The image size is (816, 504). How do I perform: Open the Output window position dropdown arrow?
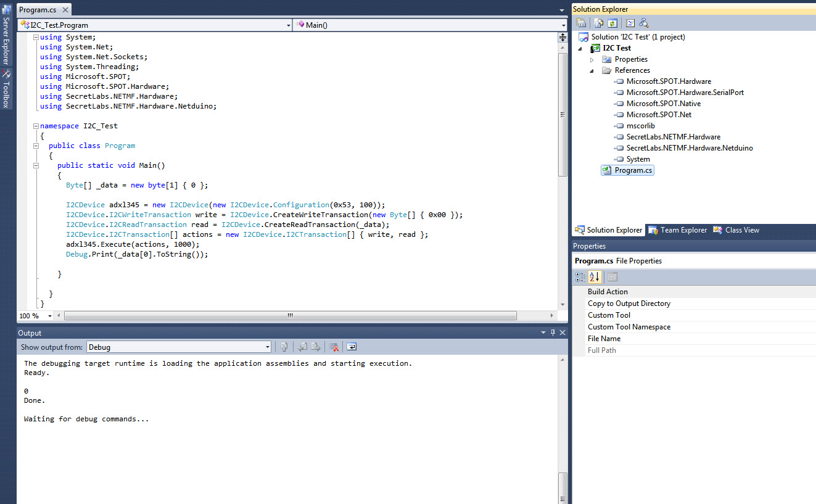pos(543,333)
